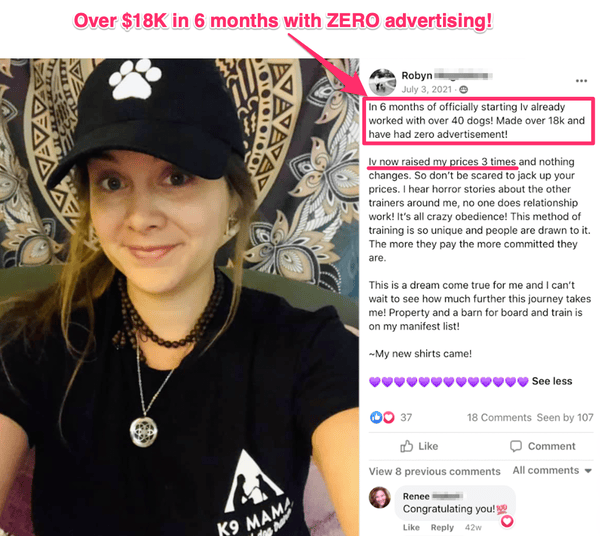
Task: Like Renee's comment
Action: pyautogui.click(x=411, y=527)
